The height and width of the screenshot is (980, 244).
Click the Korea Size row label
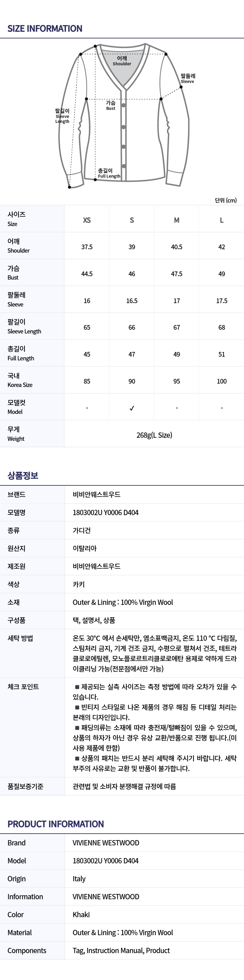20,380
